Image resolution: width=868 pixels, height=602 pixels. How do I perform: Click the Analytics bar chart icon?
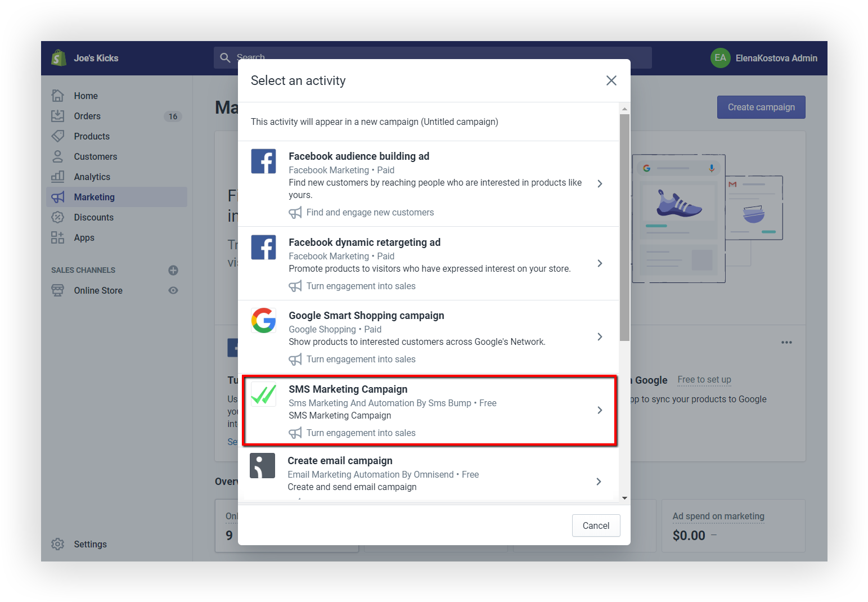(x=57, y=177)
